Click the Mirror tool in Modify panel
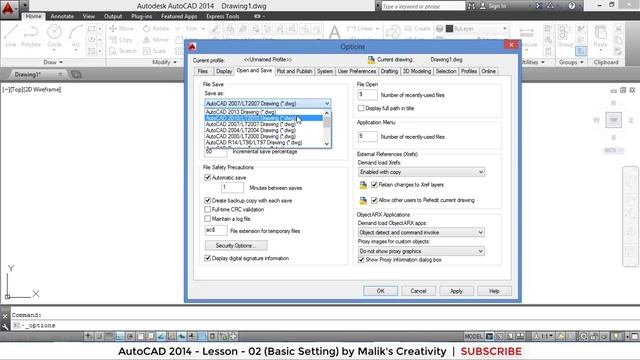640x360 pixels. [156, 40]
